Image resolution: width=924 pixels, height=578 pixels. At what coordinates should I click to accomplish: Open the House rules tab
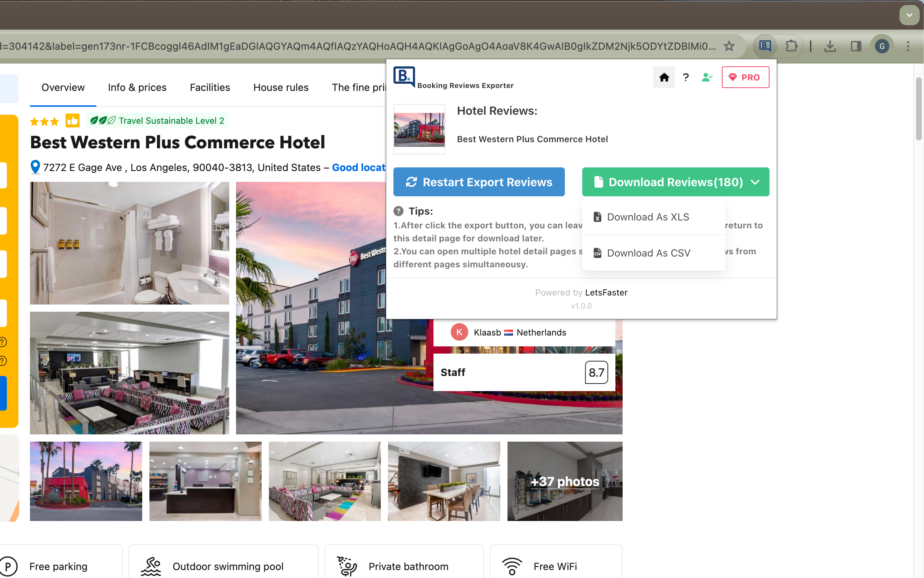click(281, 88)
